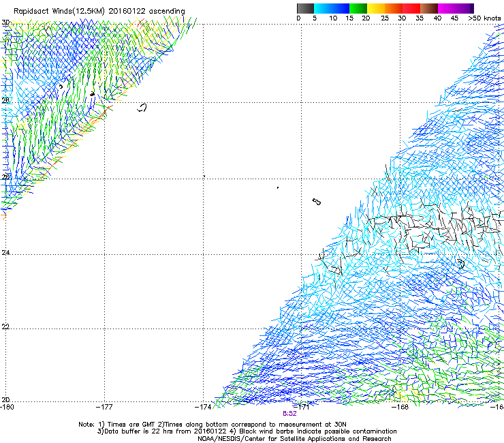Screen dimensions: 504x443
Task: Pick the orange 25–30 knots legend swatch
Action: point(394,8)
